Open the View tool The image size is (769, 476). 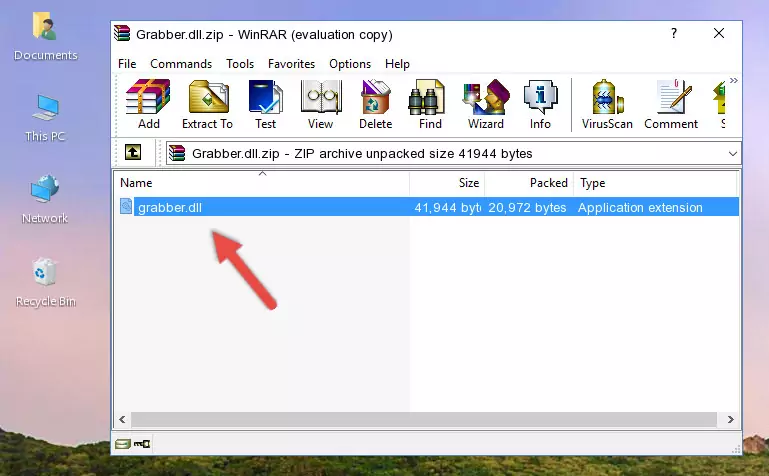(321, 104)
